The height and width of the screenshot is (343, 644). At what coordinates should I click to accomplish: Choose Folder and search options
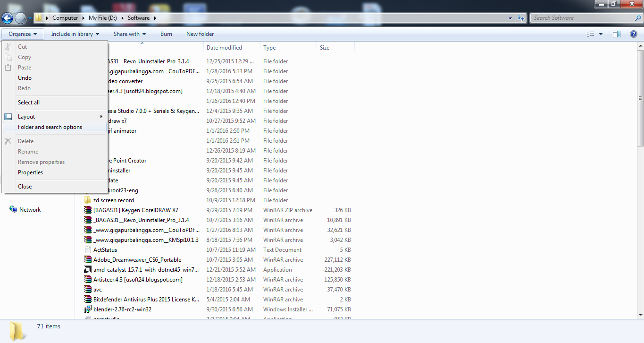50,127
